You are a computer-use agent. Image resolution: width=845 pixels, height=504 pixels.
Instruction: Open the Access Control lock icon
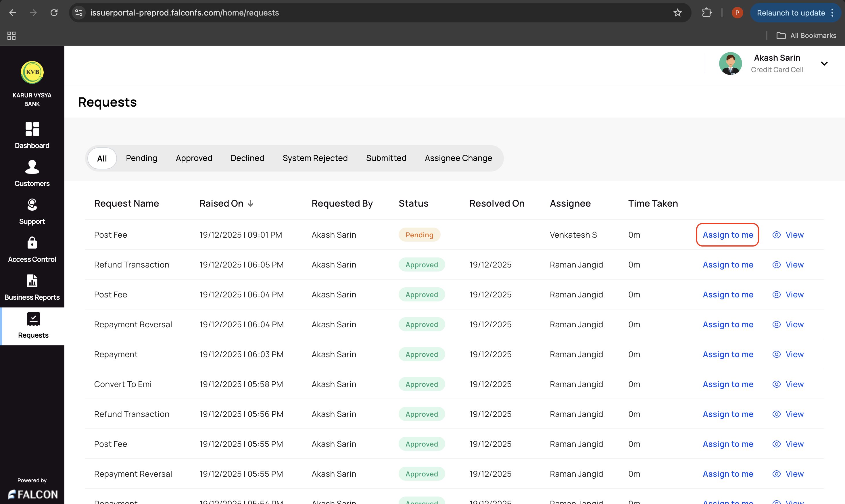click(32, 243)
